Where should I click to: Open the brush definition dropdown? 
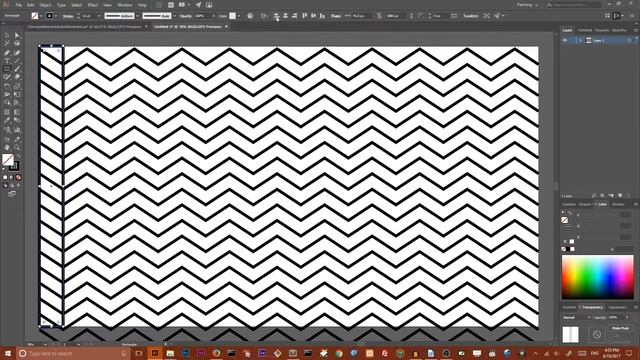[174, 16]
